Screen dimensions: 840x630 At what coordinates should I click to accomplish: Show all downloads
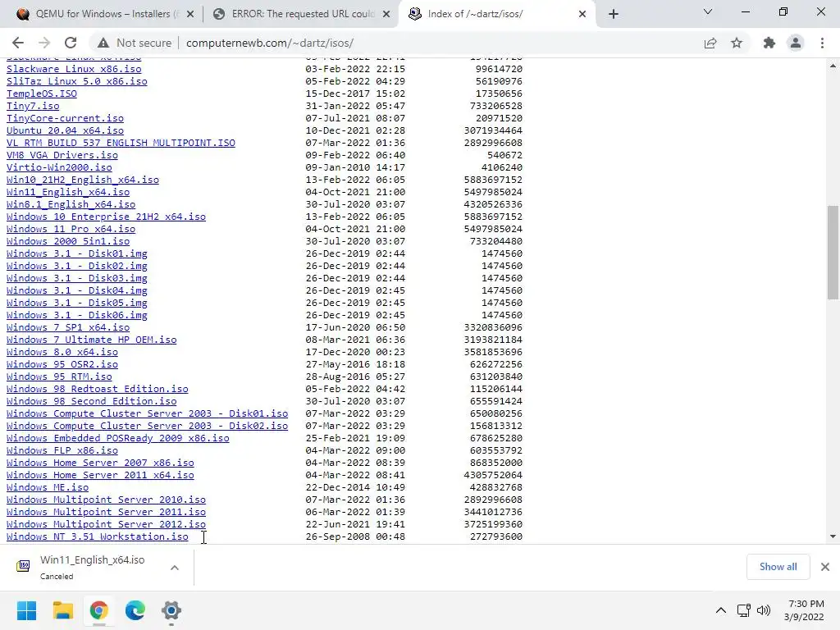point(778,567)
